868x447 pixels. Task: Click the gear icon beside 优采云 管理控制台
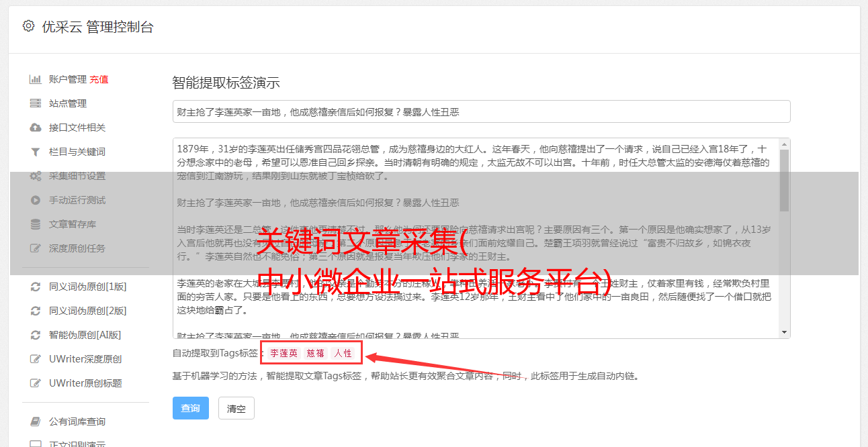pyautogui.click(x=28, y=26)
